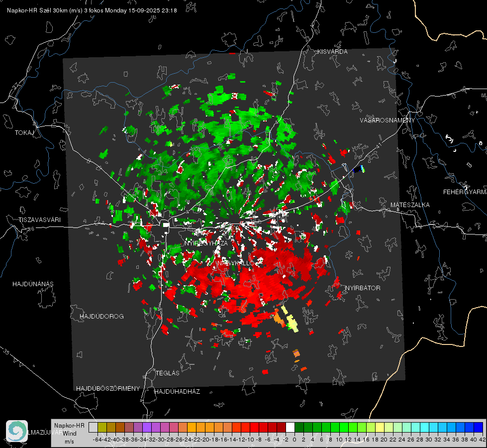Click the TOKAJ city label
487x448 pixels.
[x=24, y=133]
